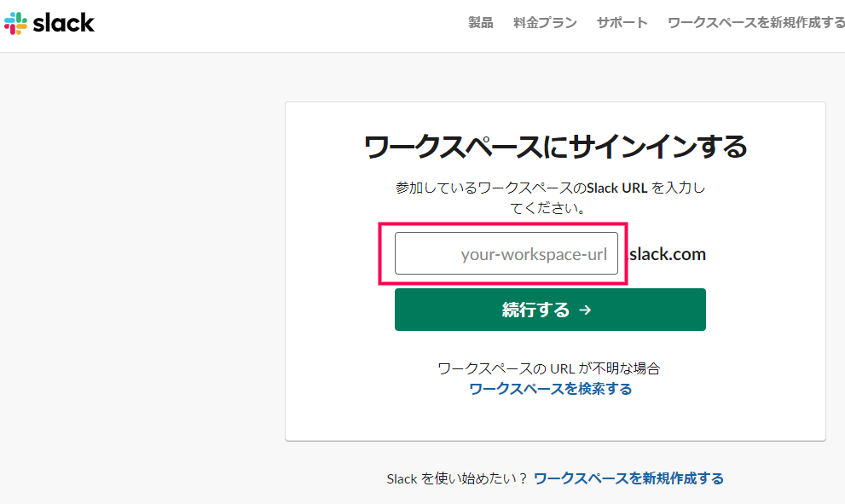Click the ワークスペースにサインインする heading
The image size is (845, 504).
[556, 147]
